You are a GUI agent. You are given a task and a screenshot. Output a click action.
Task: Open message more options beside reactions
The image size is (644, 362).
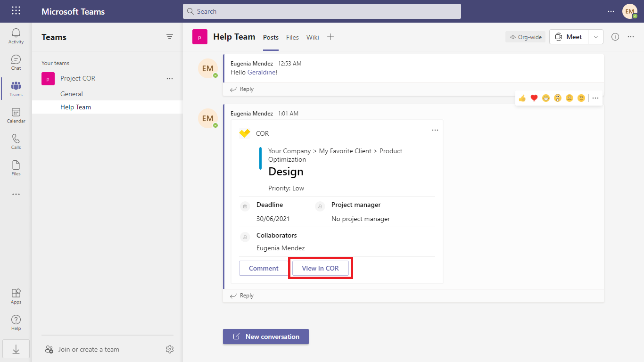point(595,98)
